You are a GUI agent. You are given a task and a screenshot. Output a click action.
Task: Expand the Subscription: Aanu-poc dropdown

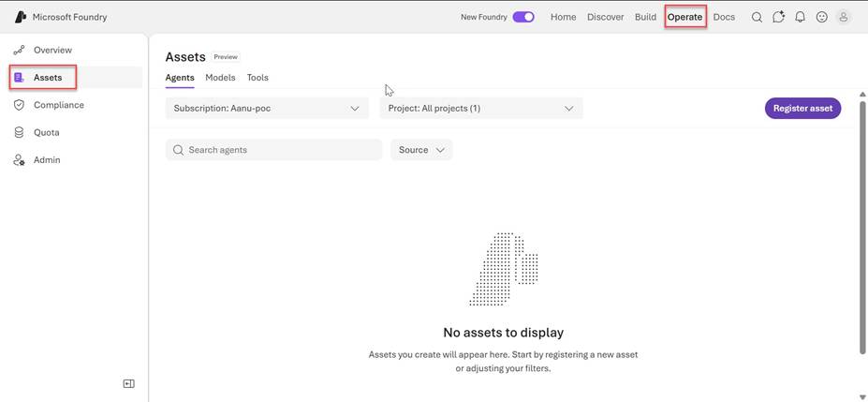click(267, 109)
